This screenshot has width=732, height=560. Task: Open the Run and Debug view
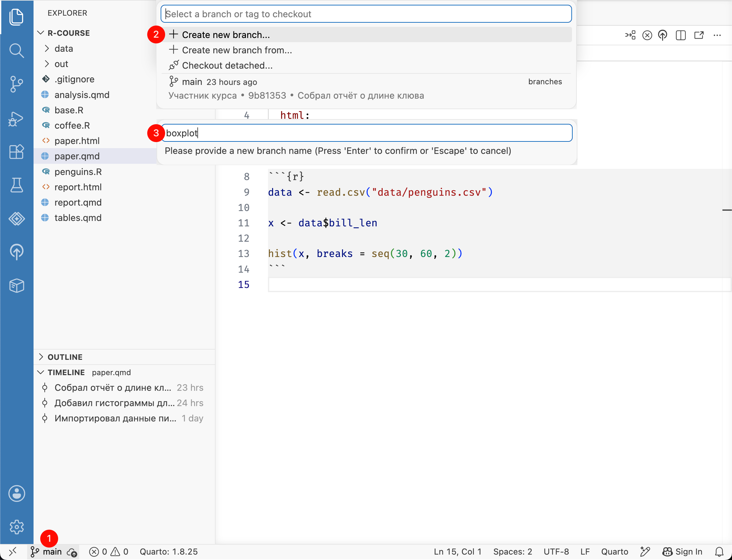point(16,119)
